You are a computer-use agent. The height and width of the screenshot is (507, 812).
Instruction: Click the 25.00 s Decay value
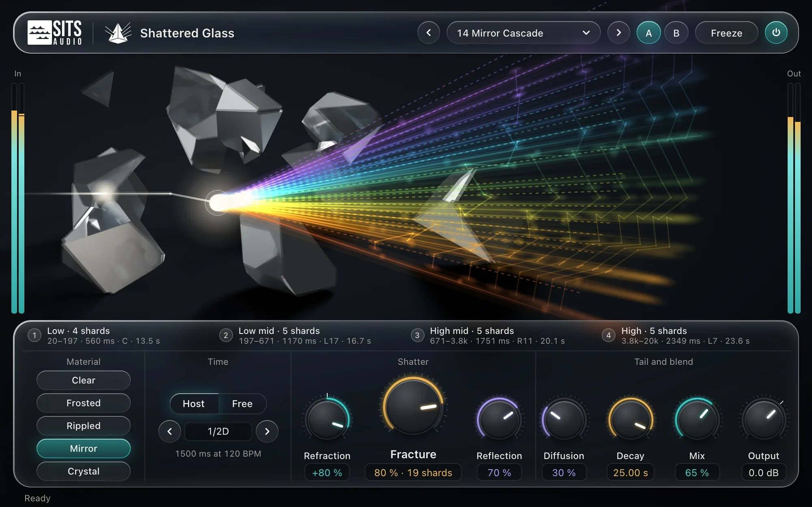tap(631, 472)
